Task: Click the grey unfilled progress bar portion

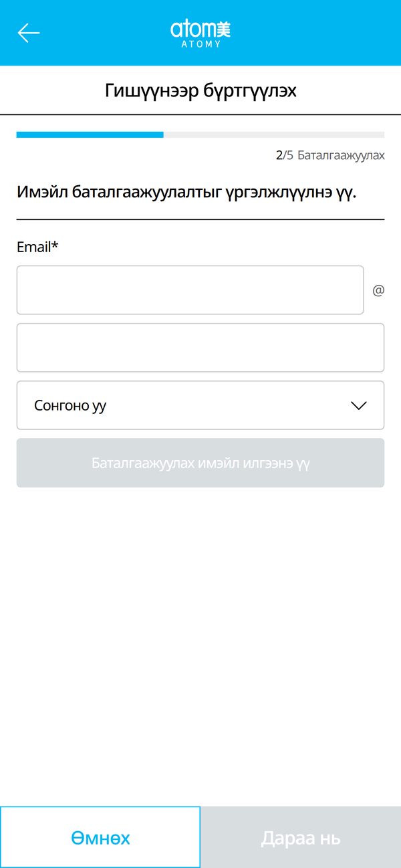Action: [274, 134]
